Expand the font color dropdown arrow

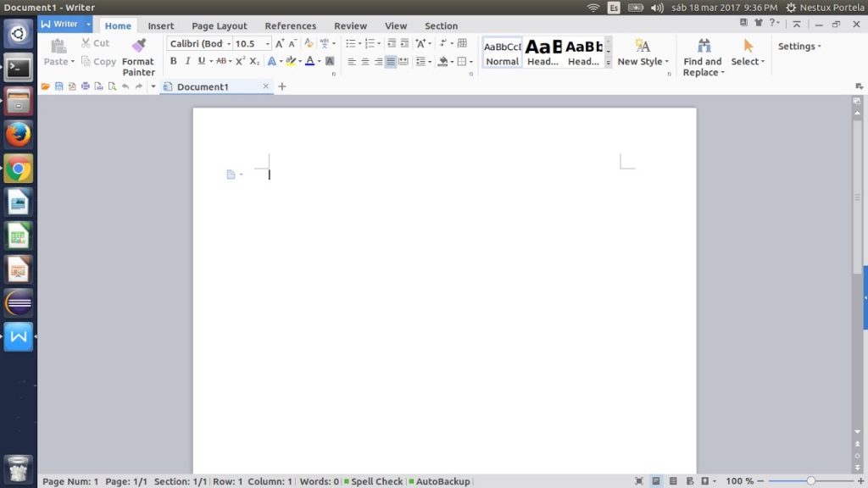point(320,61)
